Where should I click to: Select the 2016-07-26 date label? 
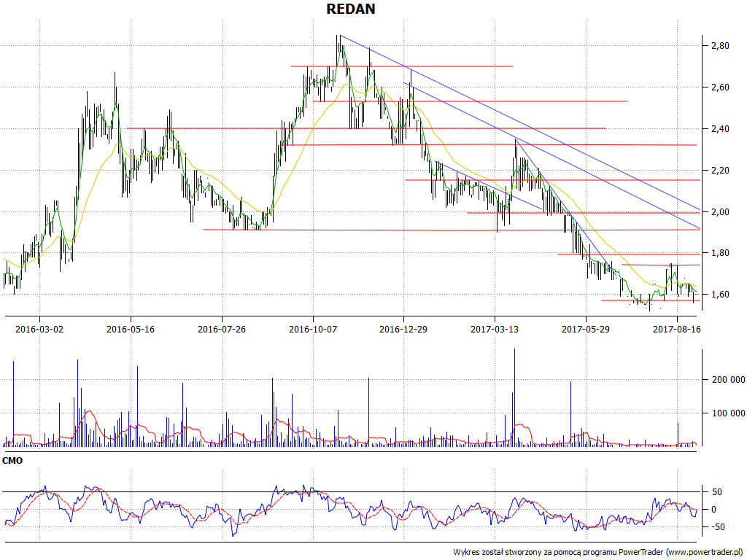click(222, 329)
